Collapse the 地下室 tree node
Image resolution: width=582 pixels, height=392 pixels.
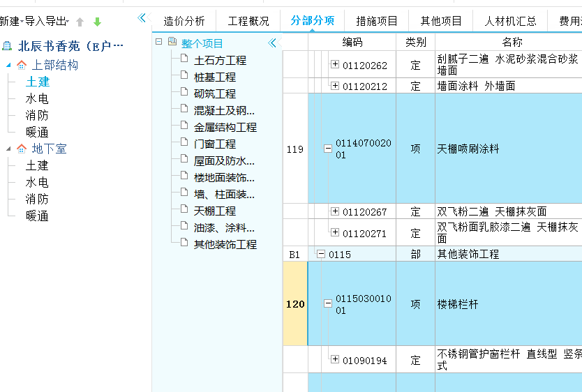point(8,149)
